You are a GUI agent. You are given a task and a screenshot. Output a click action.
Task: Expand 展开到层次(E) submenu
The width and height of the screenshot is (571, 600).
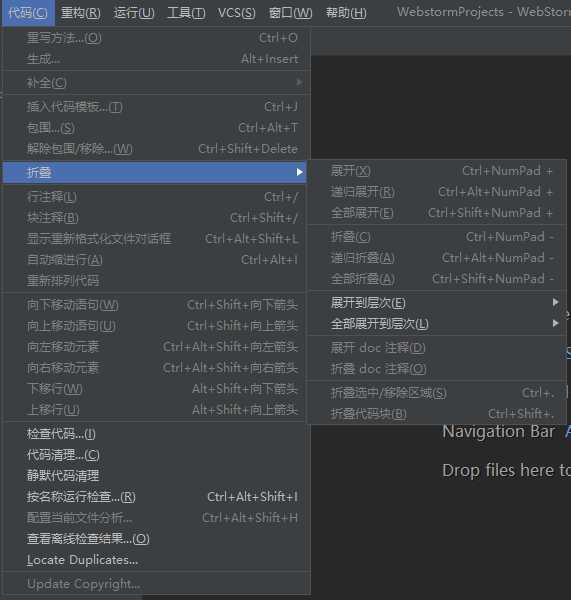pyautogui.click(x=437, y=303)
